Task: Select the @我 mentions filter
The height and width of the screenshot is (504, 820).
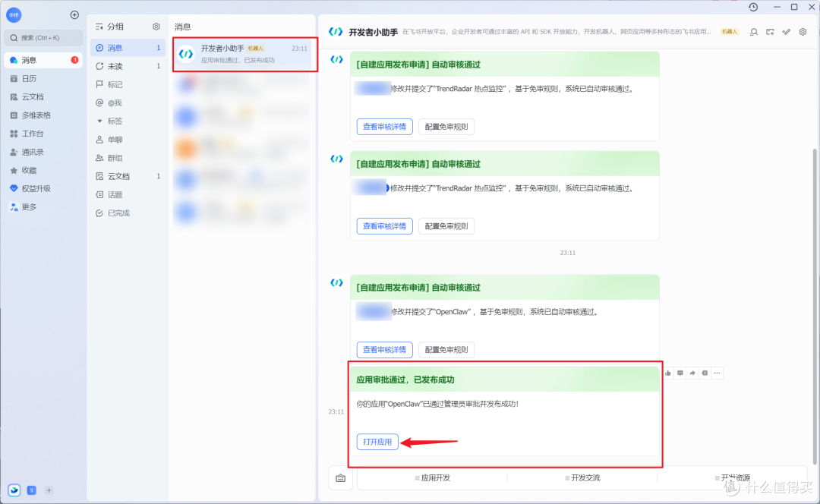Action: tap(128, 103)
